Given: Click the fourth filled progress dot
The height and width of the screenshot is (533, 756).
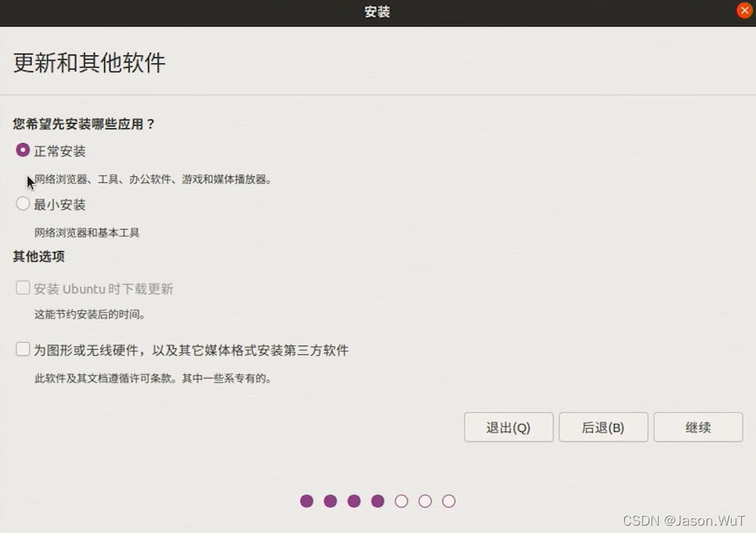Looking at the screenshot, I should coord(378,501).
